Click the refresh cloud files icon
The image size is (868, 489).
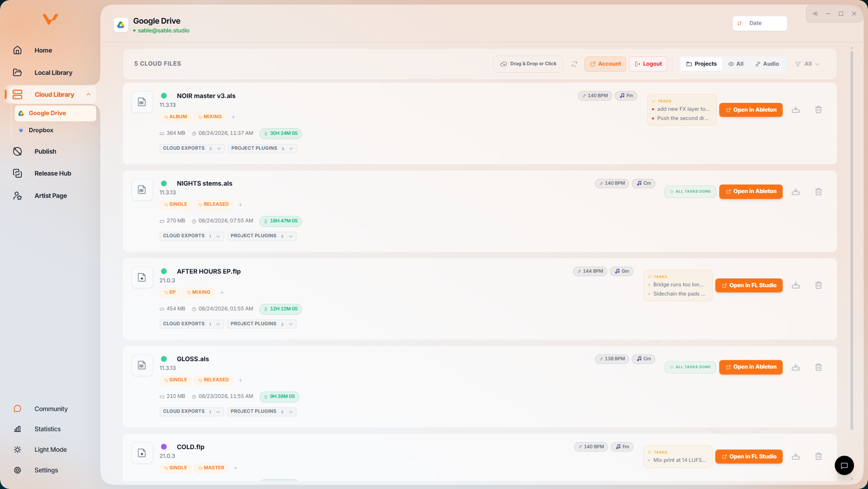(x=574, y=64)
